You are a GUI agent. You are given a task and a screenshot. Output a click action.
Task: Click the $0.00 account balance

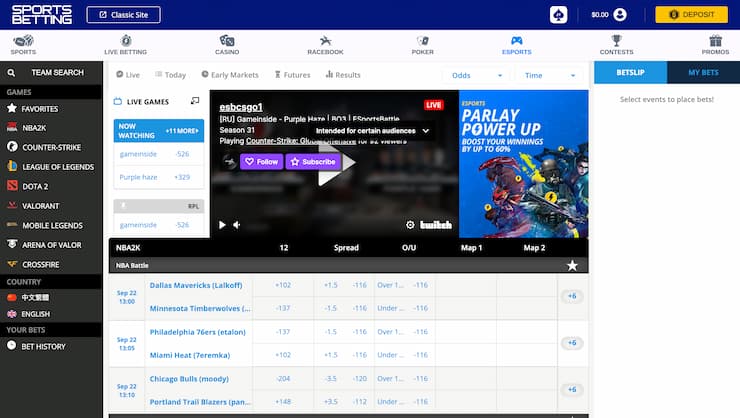click(x=600, y=15)
